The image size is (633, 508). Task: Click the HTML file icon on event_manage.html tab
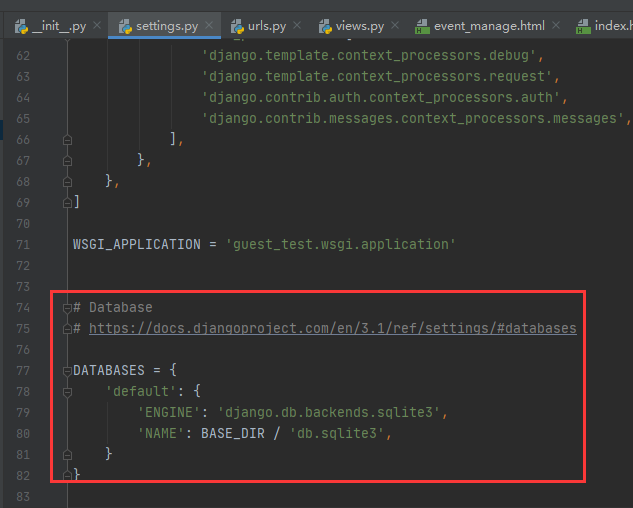click(422, 27)
